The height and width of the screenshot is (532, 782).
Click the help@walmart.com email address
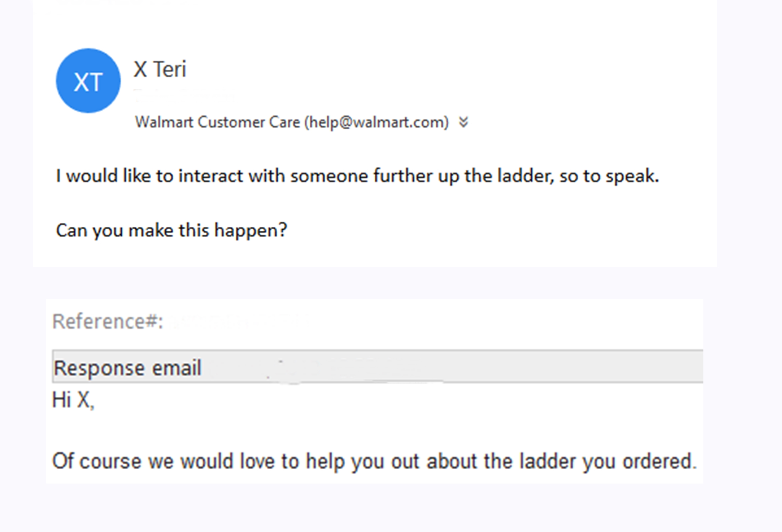tap(376, 122)
